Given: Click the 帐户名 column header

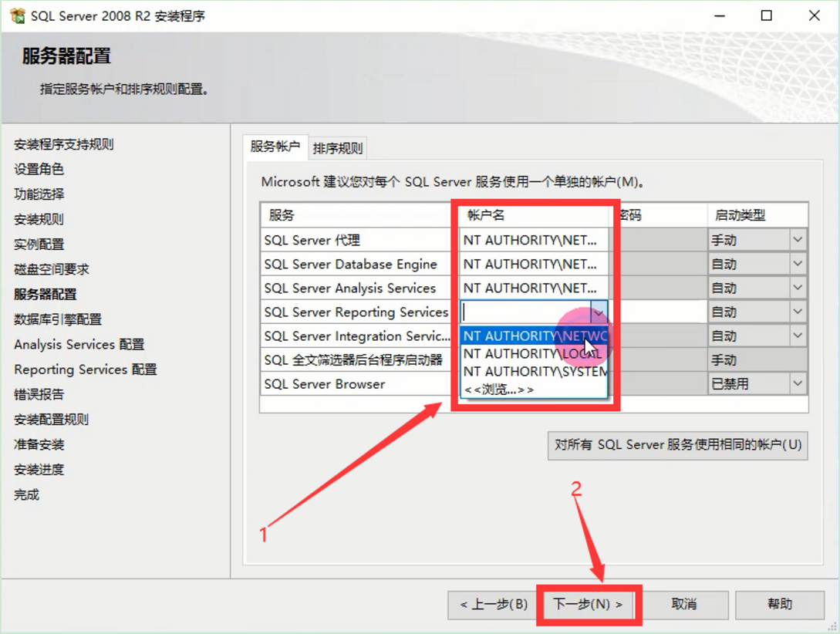Looking at the screenshot, I should [x=534, y=215].
